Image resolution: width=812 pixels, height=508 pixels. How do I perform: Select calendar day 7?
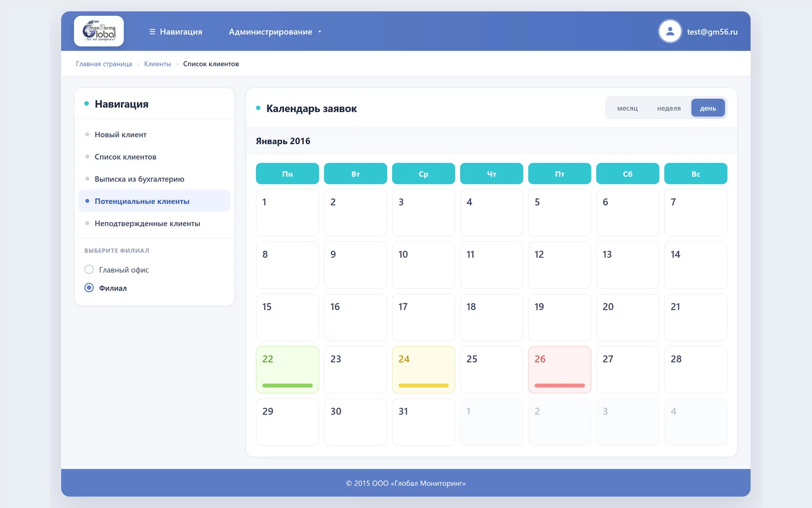[696, 213]
